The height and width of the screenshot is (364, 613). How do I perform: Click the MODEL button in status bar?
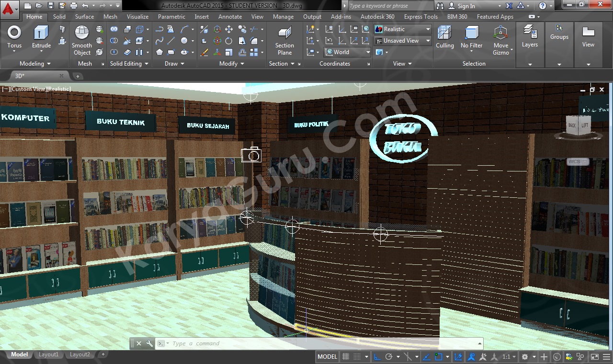tap(327, 357)
